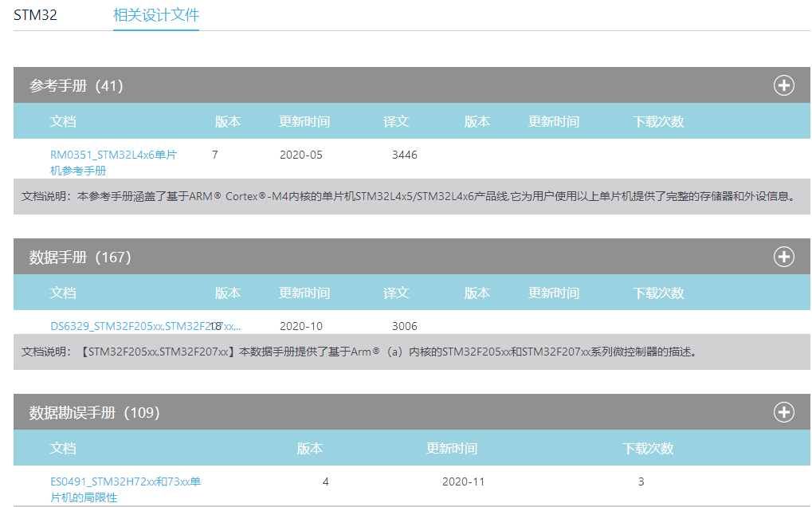This screenshot has width=812, height=507.
Task: Expand the 数据勘误手册 (109) section plus icon
Action: (x=783, y=412)
